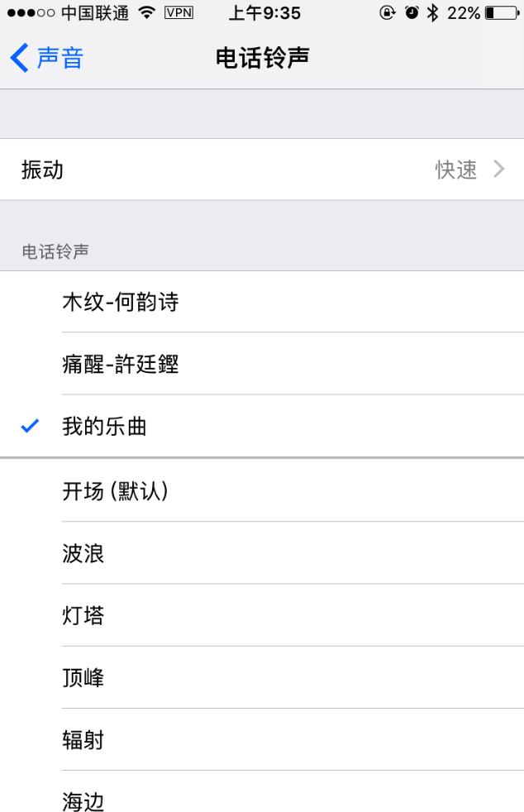
Task: Select the 痛醒-許廷鏗 ringtone
Action: pos(262,364)
